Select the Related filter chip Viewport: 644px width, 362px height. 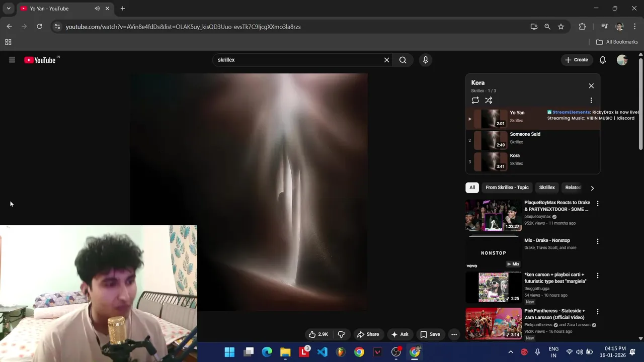[x=573, y=188]
